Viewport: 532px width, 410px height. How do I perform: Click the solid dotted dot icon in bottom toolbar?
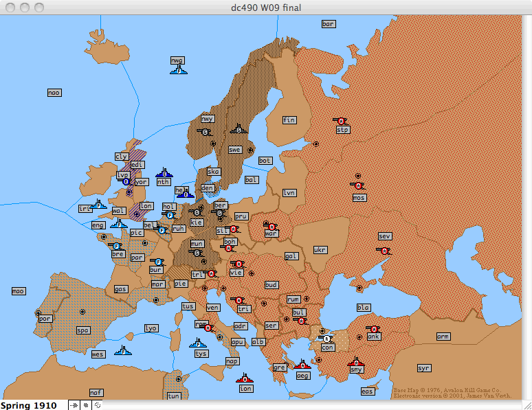coord(86,405)
